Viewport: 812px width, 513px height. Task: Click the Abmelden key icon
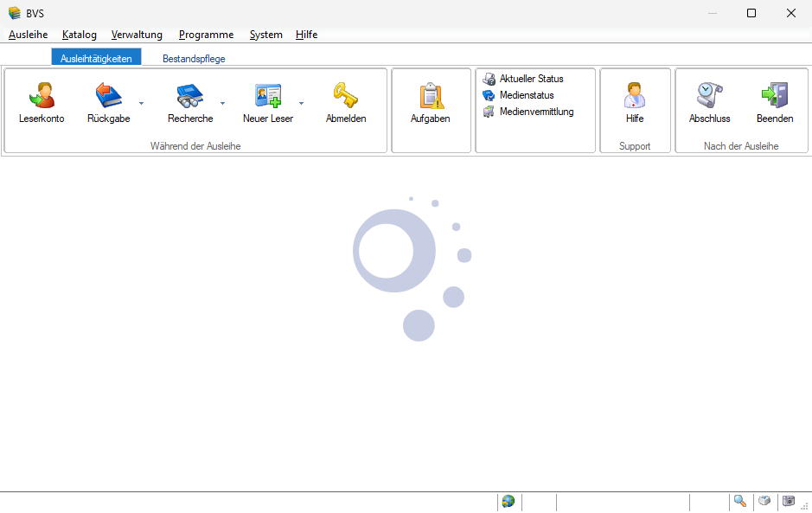pyautogui.click(x=346, y=95)
